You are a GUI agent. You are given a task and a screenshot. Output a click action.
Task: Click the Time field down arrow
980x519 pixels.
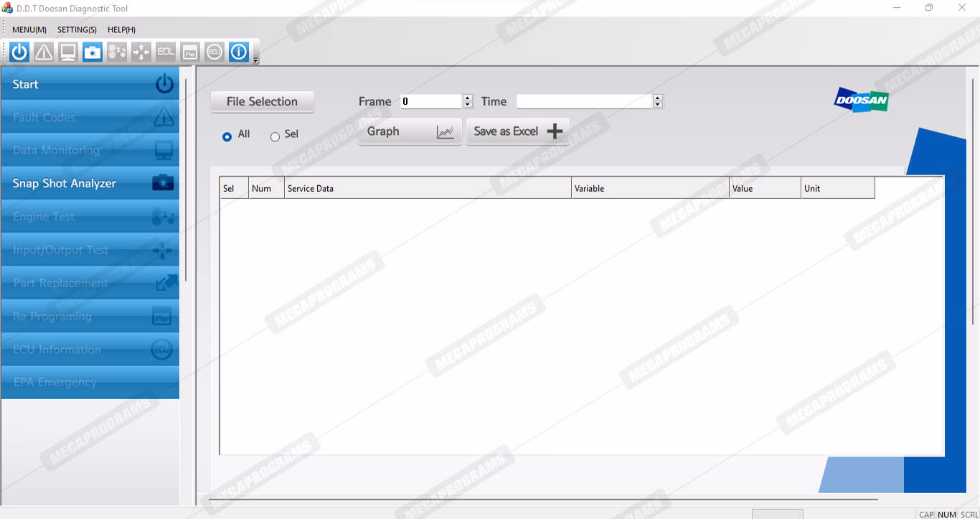(658, 105)
